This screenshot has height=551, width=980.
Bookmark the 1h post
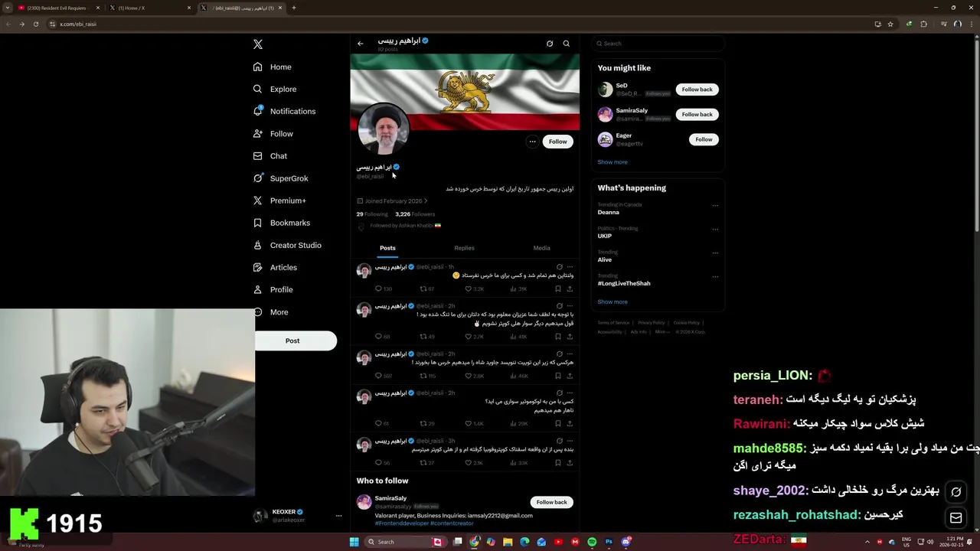point(558,289)
